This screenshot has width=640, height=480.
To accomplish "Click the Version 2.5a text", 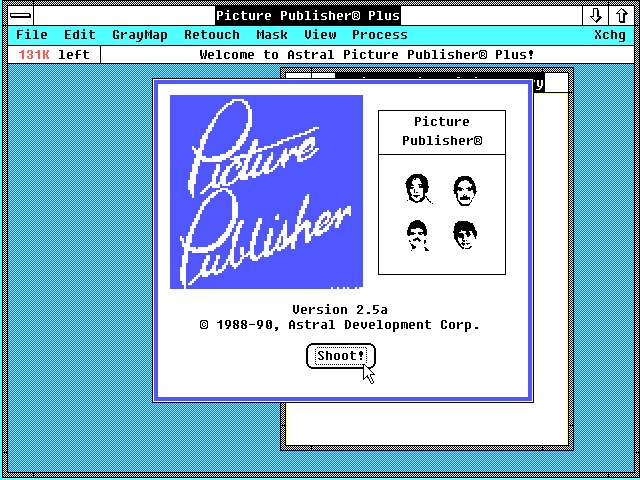I will click(340, 310).
